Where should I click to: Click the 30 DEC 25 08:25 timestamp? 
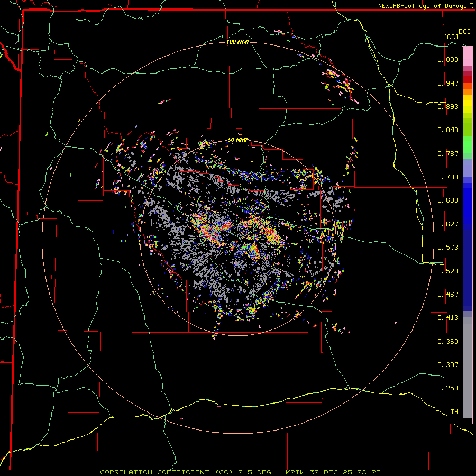click(345, 472)
